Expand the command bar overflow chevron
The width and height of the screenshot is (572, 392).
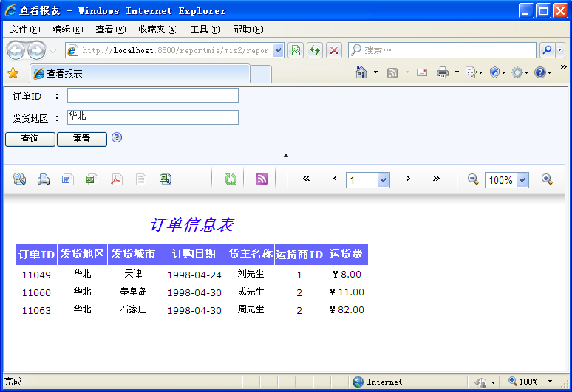click(x=564, y=66)
